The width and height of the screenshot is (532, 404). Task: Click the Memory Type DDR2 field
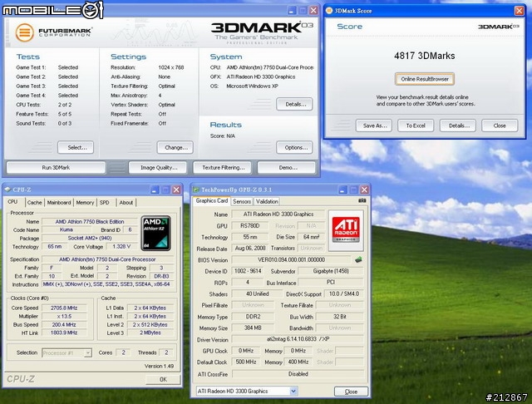point(253,317)
